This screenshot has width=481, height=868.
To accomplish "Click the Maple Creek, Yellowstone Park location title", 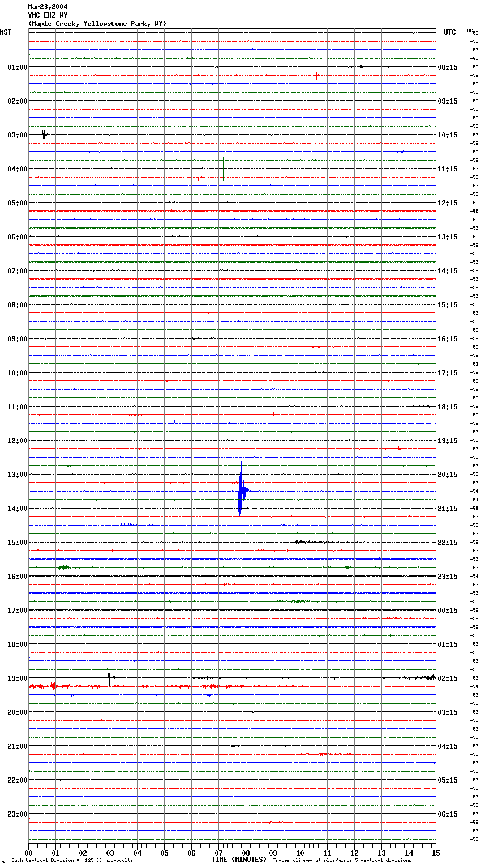I will (x=97, y=24).
